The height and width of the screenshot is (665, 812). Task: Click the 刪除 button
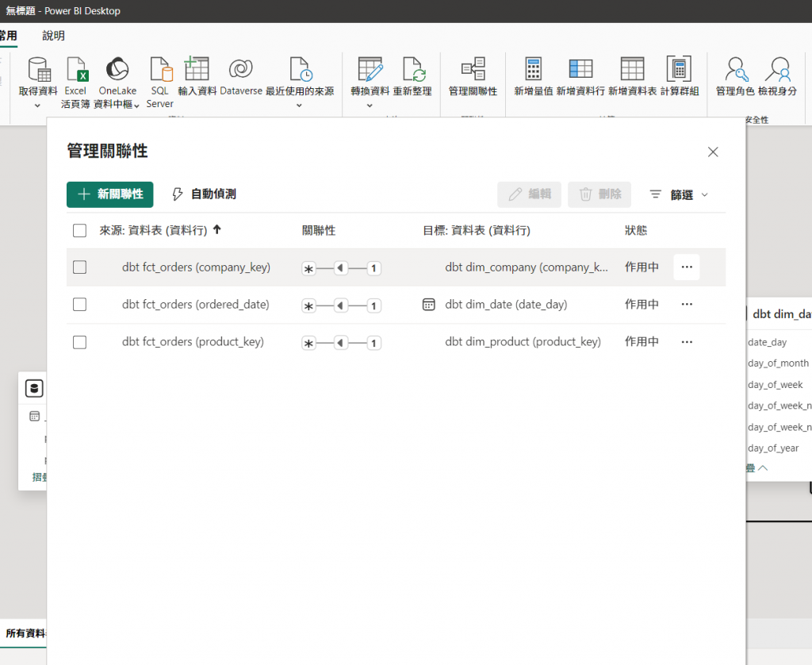click(x=599, y=194)
